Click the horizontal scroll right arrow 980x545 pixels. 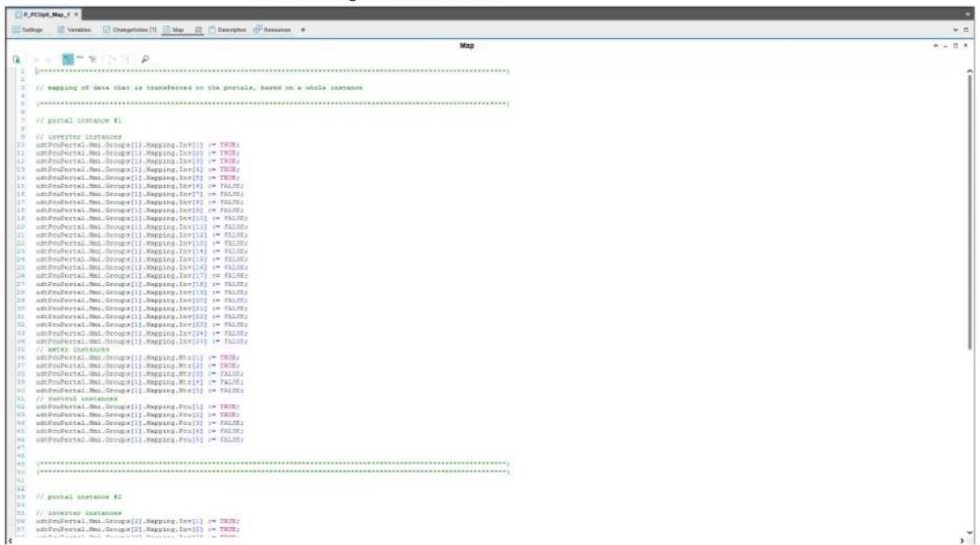(x=961, y=540)
